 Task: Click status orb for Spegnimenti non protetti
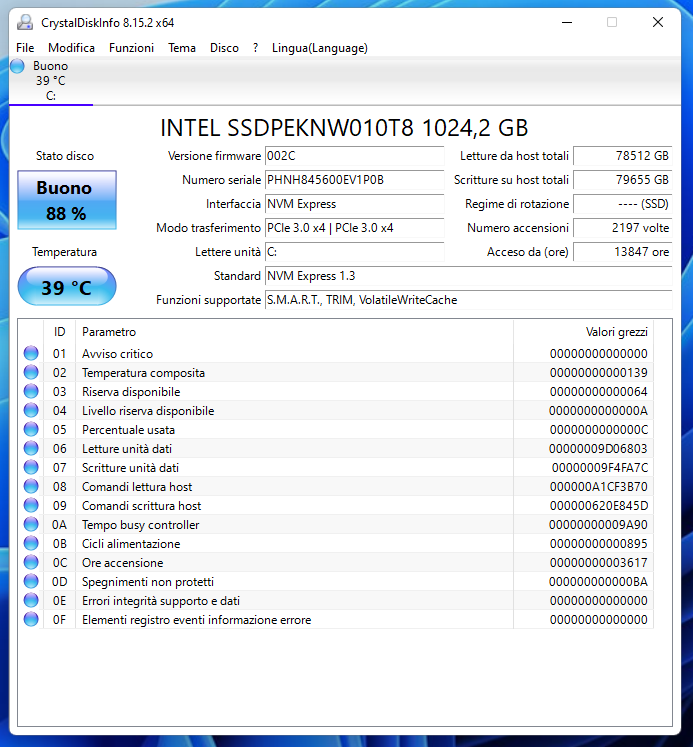[31, 581]
